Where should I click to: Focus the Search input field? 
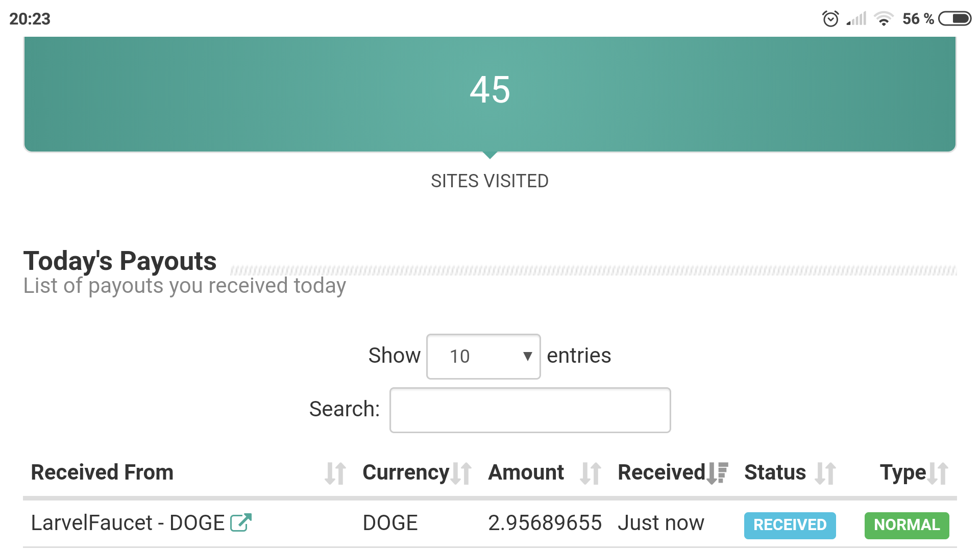coord(530,410)
